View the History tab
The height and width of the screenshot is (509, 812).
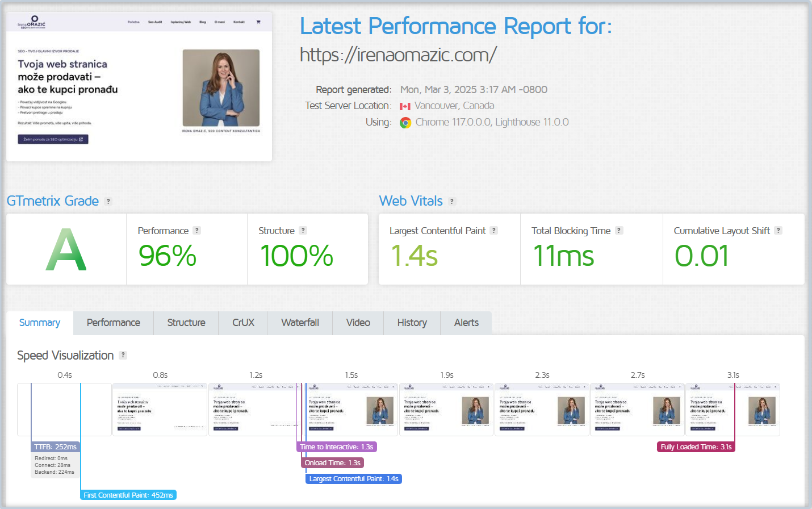(x=412, y=323)
